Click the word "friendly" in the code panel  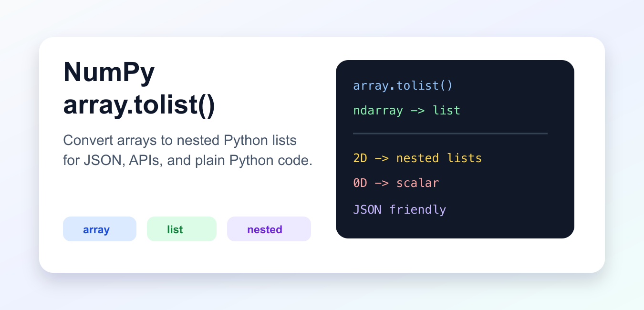click(418, 210)
